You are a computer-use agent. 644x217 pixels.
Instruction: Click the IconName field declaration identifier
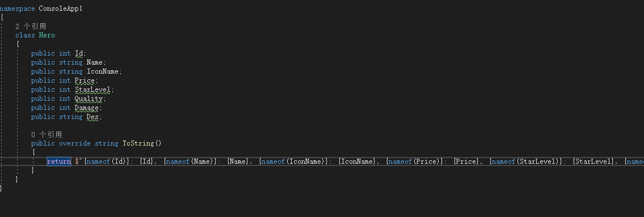(103, 71)
